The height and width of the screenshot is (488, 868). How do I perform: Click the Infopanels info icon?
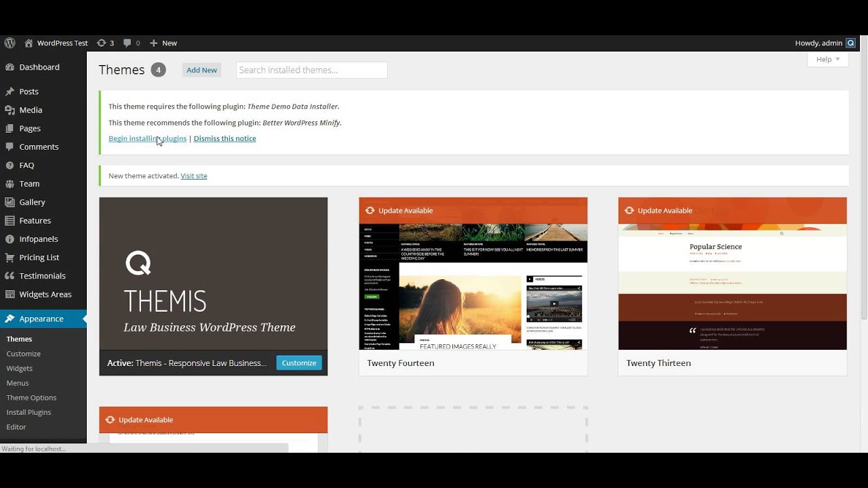[x=9, y=239]
